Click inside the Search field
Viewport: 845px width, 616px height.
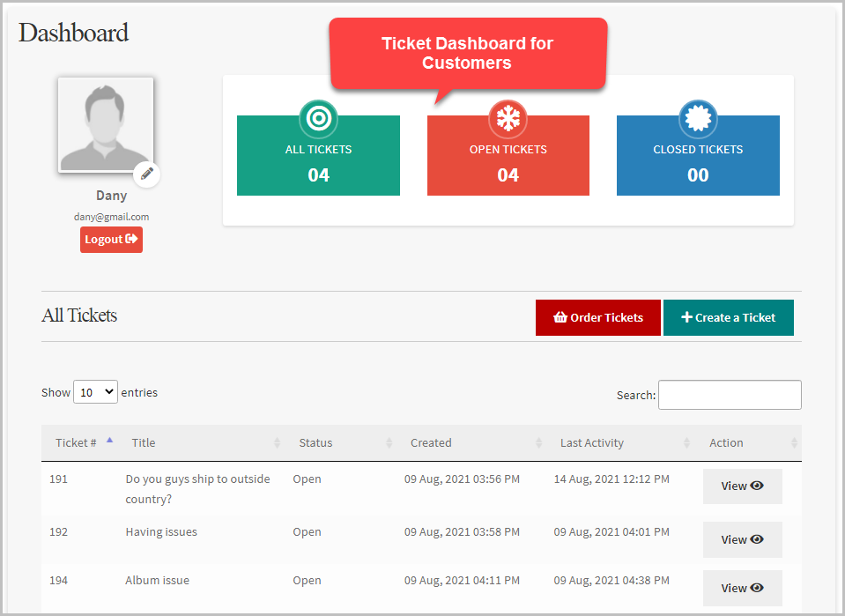730,394
